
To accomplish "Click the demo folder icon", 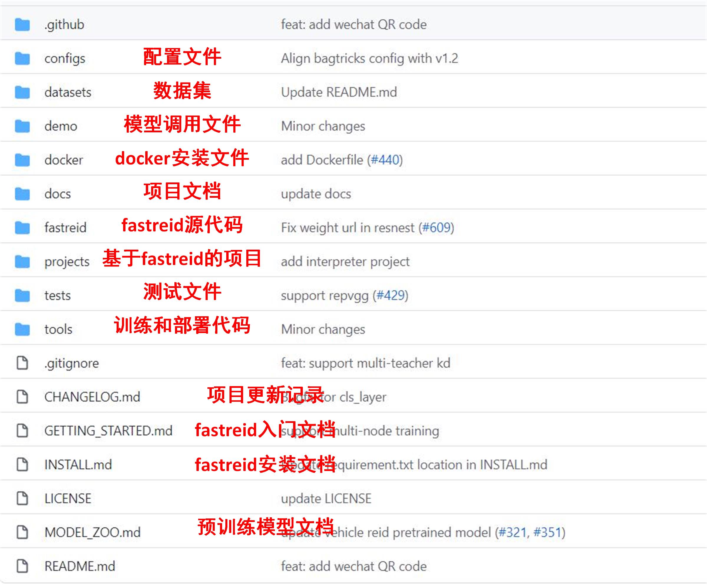I will [x=22, y=126].
